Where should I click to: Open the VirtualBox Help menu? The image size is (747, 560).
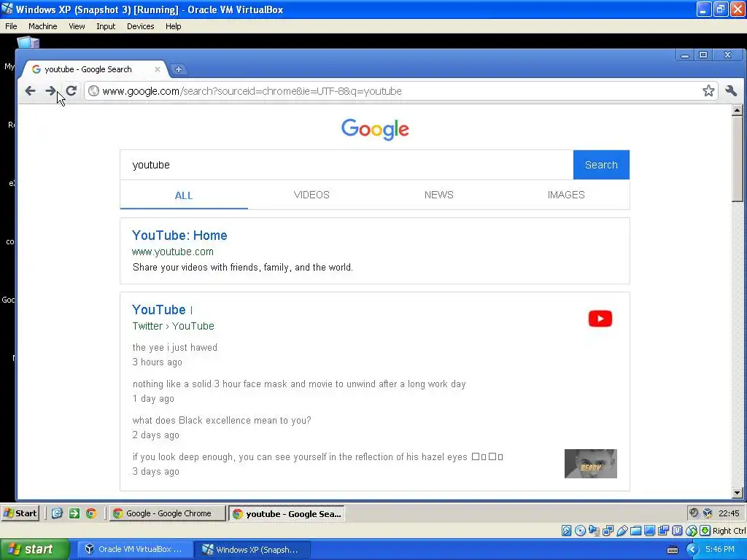pos(174,26)
